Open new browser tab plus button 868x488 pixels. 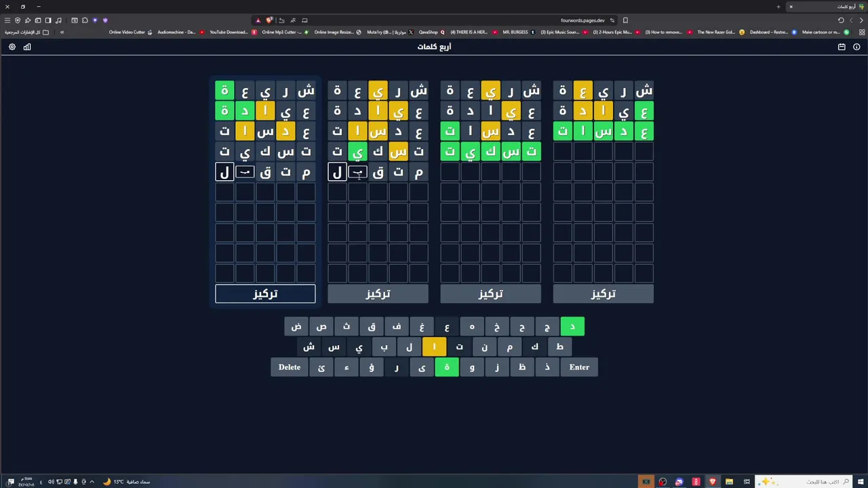pyautogui.click(x=778, y=7)
